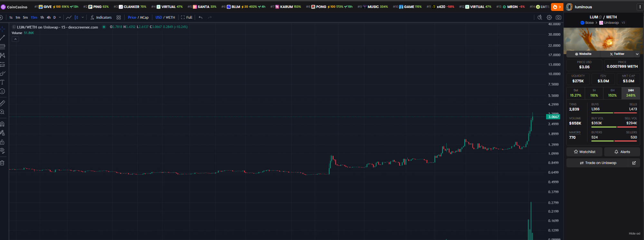Select the ruler measure tool
The image size is (644, 240).
3,103
